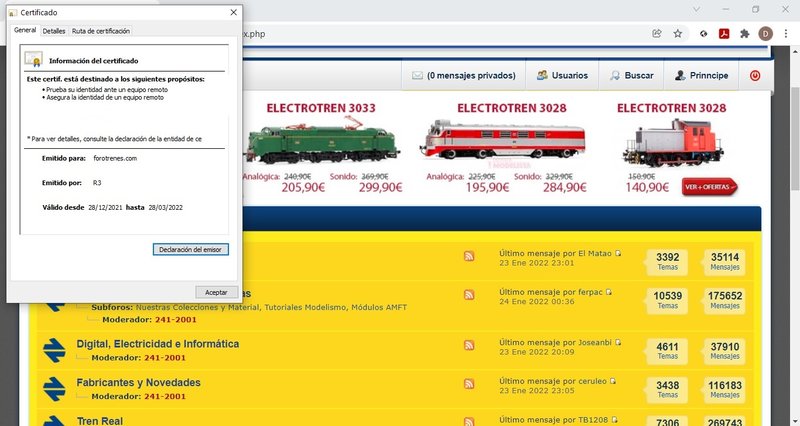Click the 3392 Temas counter
This screenshot has height=426, width=800.
(667, 262)
